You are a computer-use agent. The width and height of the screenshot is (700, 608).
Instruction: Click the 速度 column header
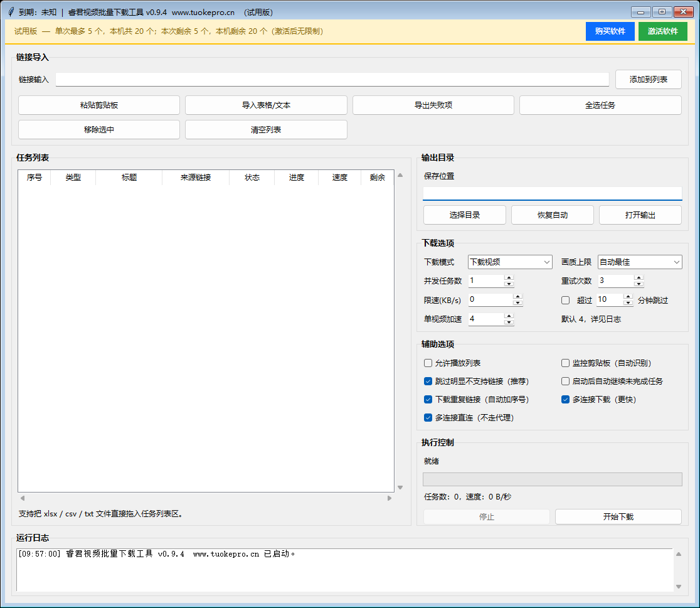coord(340,178)
